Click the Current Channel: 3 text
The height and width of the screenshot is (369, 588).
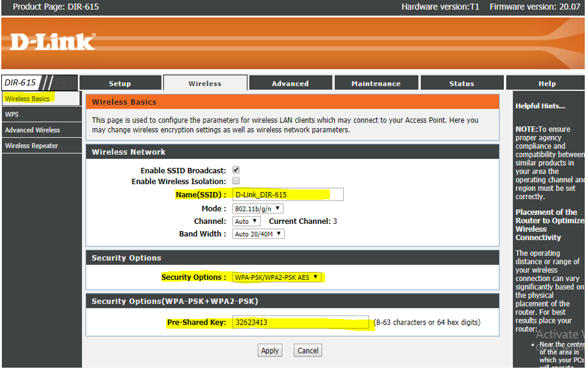[x=303, y=221]
